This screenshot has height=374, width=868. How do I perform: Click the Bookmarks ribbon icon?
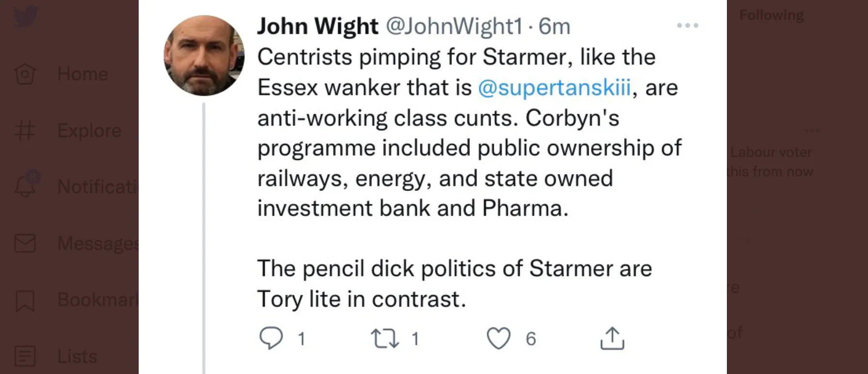(x=25, y=300)
